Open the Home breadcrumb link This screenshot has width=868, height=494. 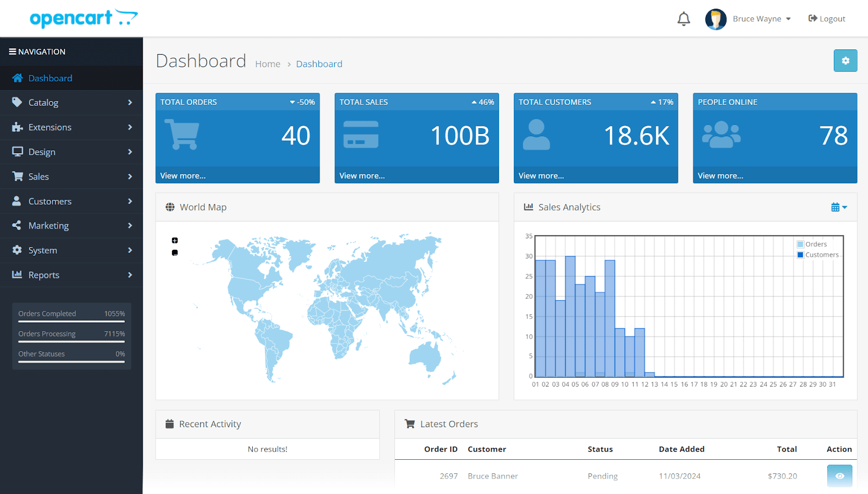pos(267,64)
